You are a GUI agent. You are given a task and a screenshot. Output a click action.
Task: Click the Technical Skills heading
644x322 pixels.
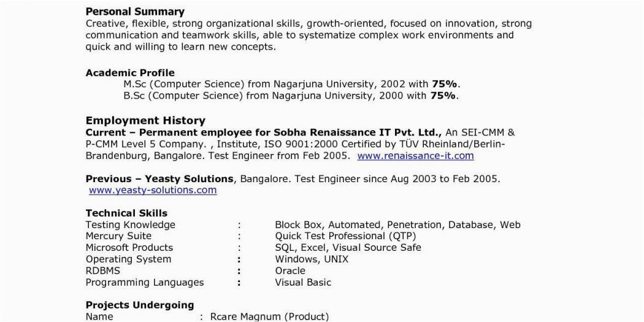coord(126,213)
